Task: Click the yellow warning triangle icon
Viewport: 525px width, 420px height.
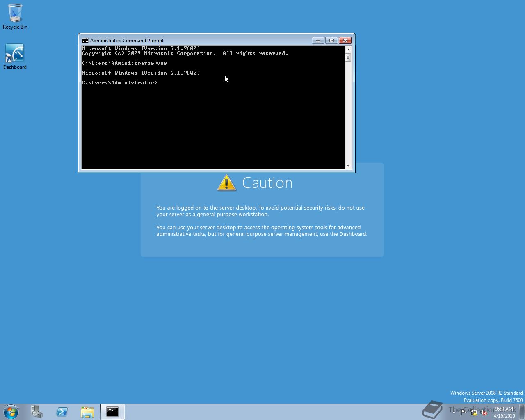Action: pyautogui.click(x=227, y=183)
